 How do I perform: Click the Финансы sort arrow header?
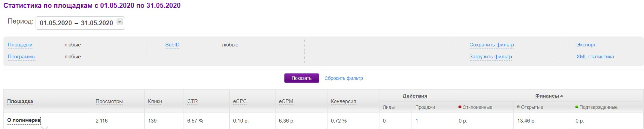tap(549, 96)
